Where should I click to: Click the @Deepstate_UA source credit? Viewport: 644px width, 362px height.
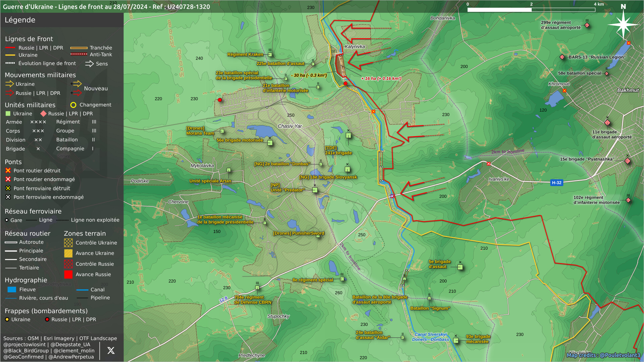(70, 345)
